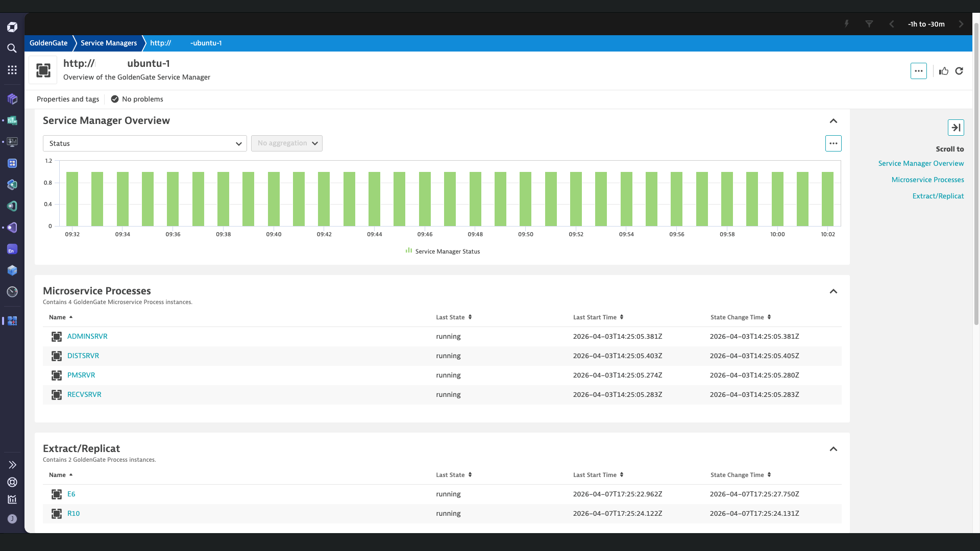Open the active blue grid app icon
Image resolution: width=980 pixels, height=551 pixels.
(x=12, y=321)
